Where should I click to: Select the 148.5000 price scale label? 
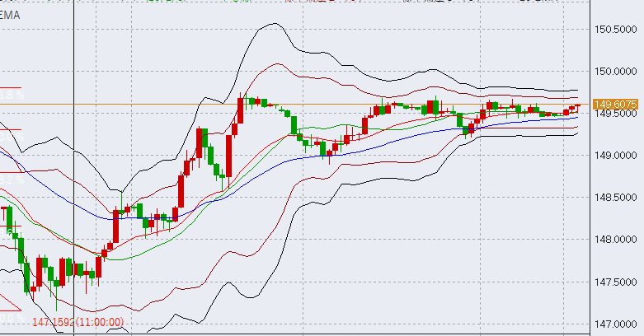618,198
